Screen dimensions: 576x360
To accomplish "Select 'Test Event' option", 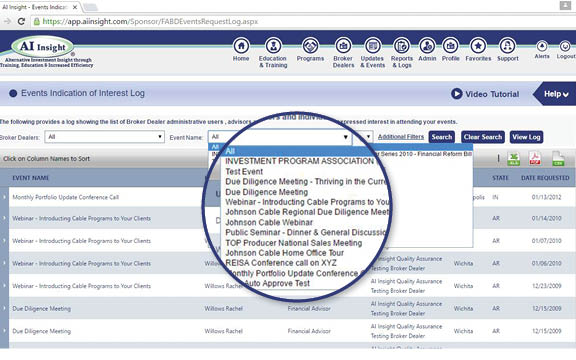I will (244, 172).
